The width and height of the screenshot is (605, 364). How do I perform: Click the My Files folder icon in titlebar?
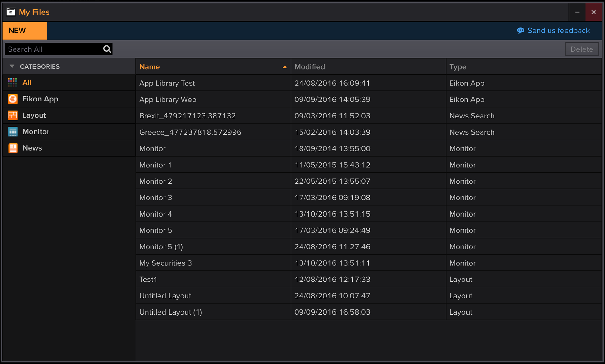tap(11, 12)
